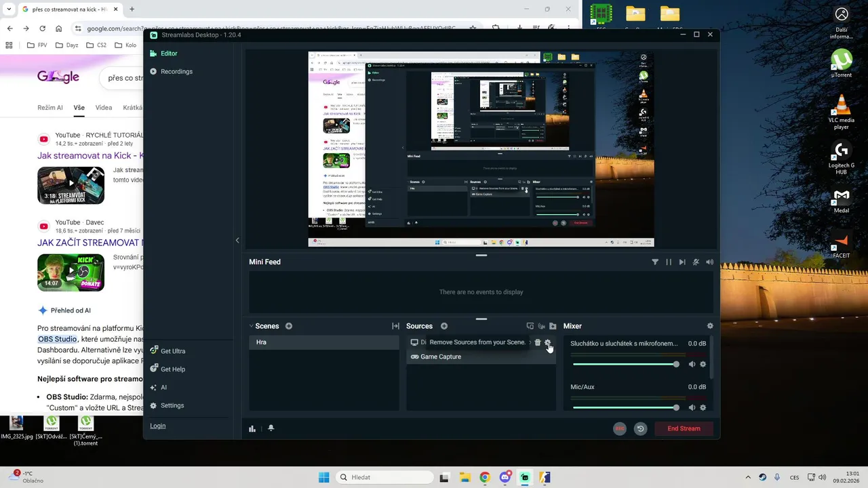Toggle the audio source icon in Sources header
The height and width of the screenshot is (488, 868).
click(x=541, y=326)
